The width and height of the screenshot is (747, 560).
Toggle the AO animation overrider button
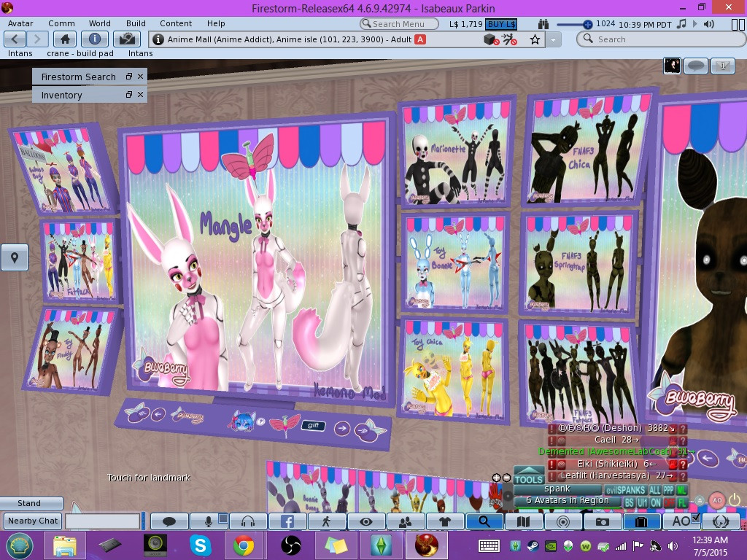point(681,521)
